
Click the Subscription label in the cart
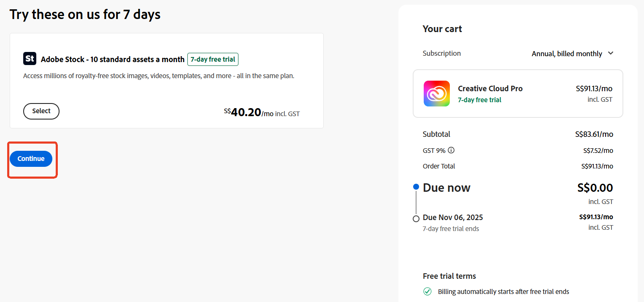441,53
